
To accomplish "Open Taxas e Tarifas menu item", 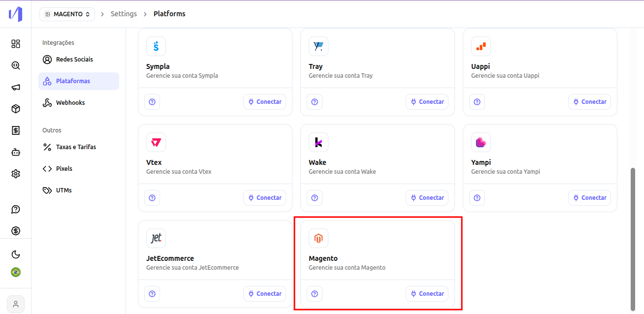I will pyautogui.click(x=79, y=147).
